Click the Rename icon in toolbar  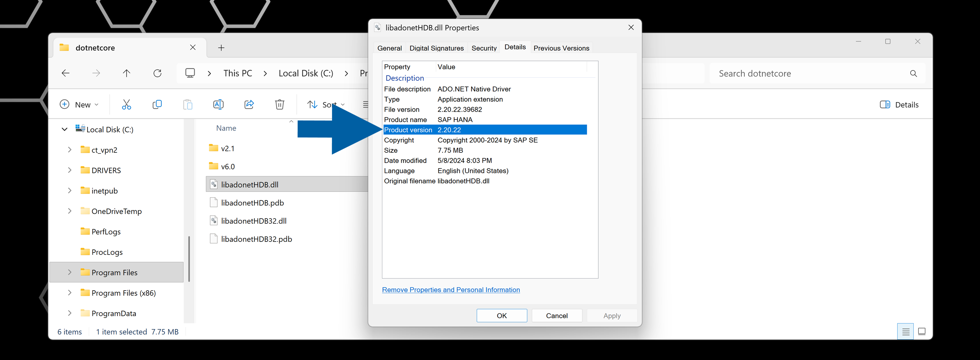tap(218, 105)
